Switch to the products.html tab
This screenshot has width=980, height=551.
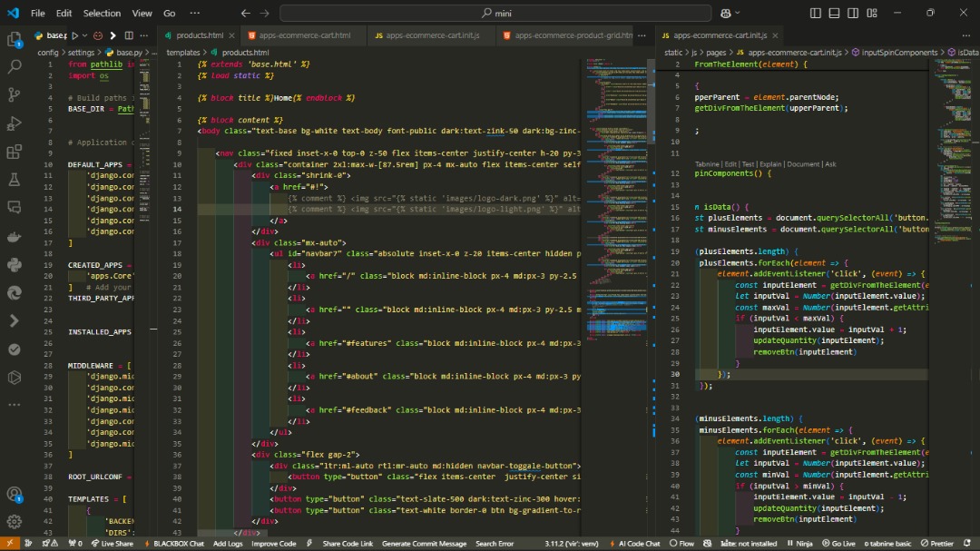[x=200, y=35]
